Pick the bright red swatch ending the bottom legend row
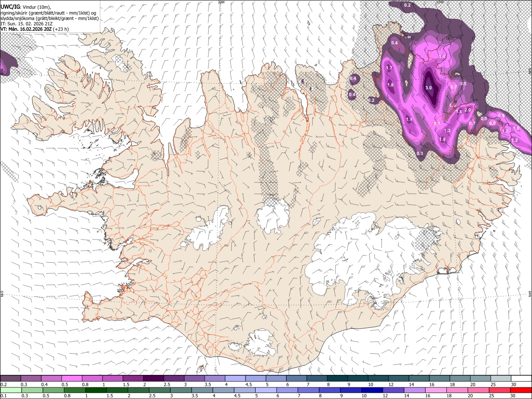 521,390
